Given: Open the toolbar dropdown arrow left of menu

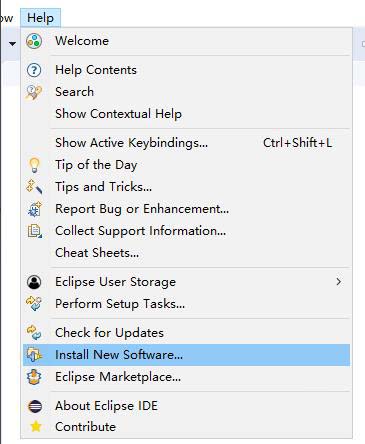Looking at the screenshot, I should 12,44.
